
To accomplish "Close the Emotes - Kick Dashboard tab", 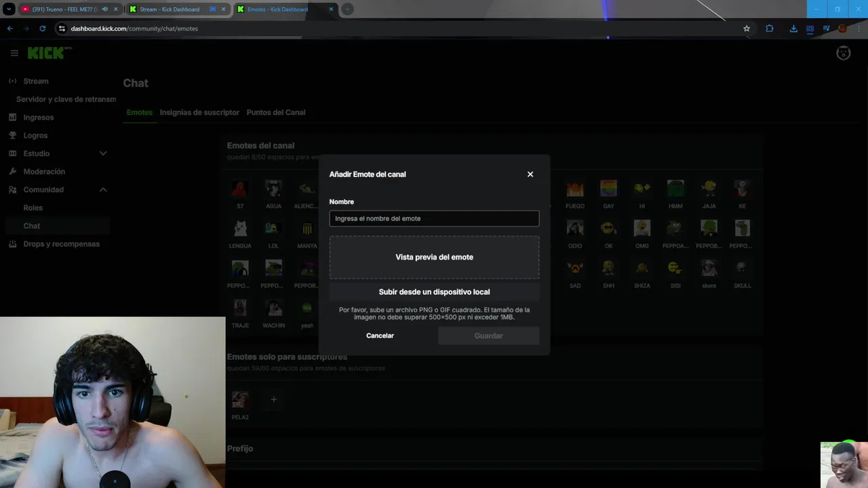I will 331,9.
